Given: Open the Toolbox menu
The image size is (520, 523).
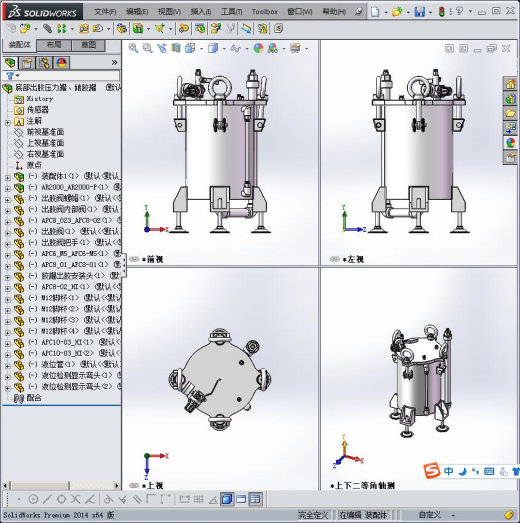Looking at the screenshot, I should [265, 12].
